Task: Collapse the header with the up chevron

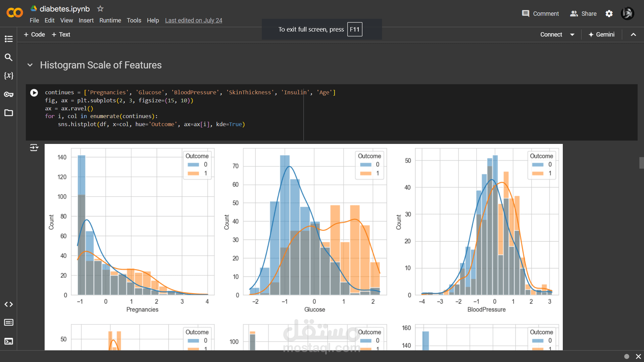Action: pos(633,35)
